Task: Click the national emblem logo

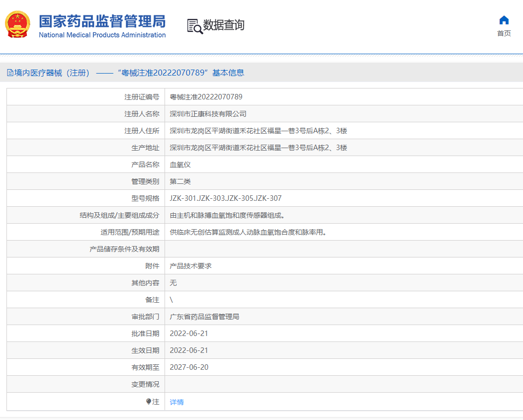Action: (17, 24)
